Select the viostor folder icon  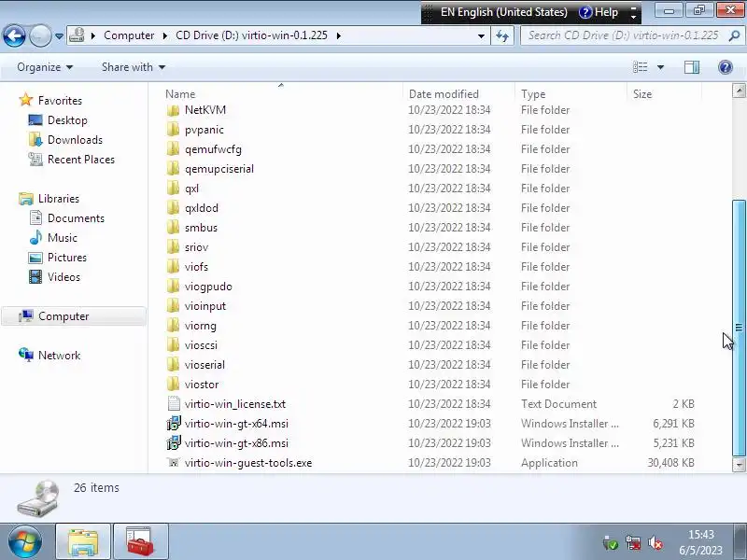pyautogui.click(x=173, y=384)
